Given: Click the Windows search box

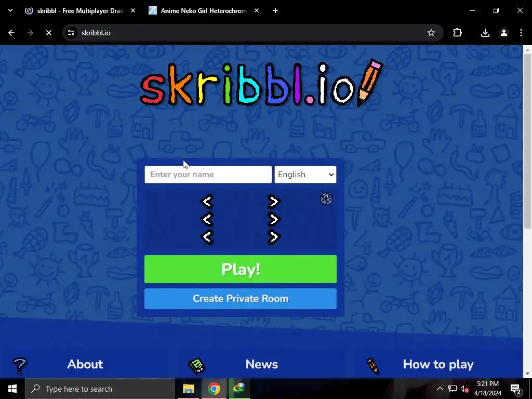Looking at the screenshot, I should click(100, 389).
